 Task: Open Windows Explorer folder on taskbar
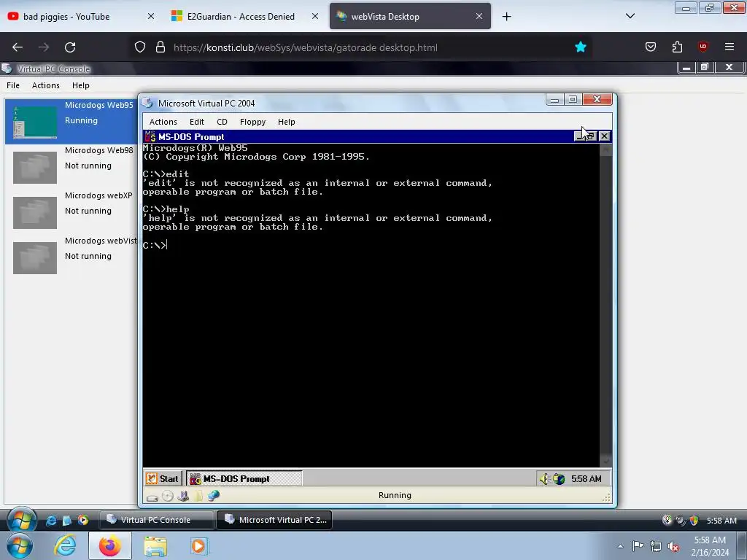(155, 546)
